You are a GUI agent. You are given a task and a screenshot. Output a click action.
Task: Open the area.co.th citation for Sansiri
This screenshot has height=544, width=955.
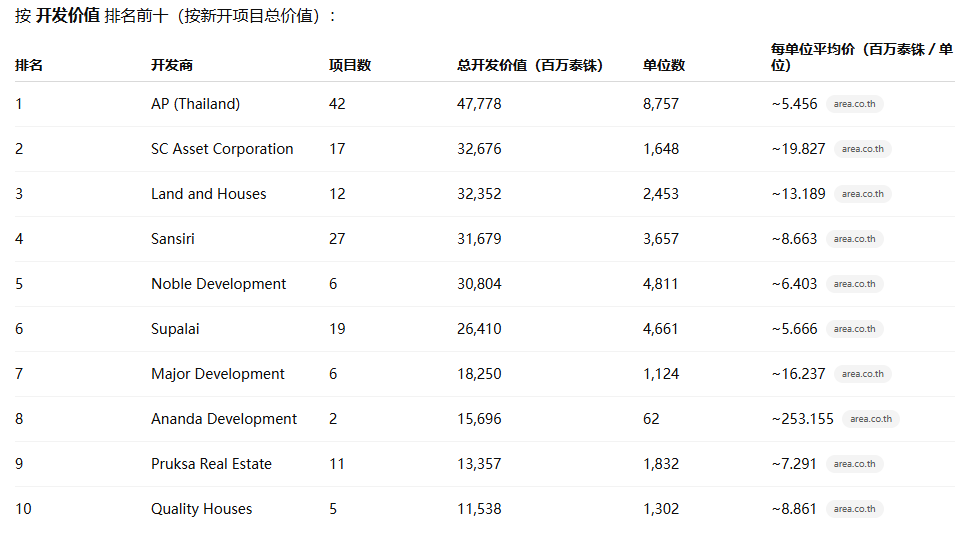coord(854,239)
